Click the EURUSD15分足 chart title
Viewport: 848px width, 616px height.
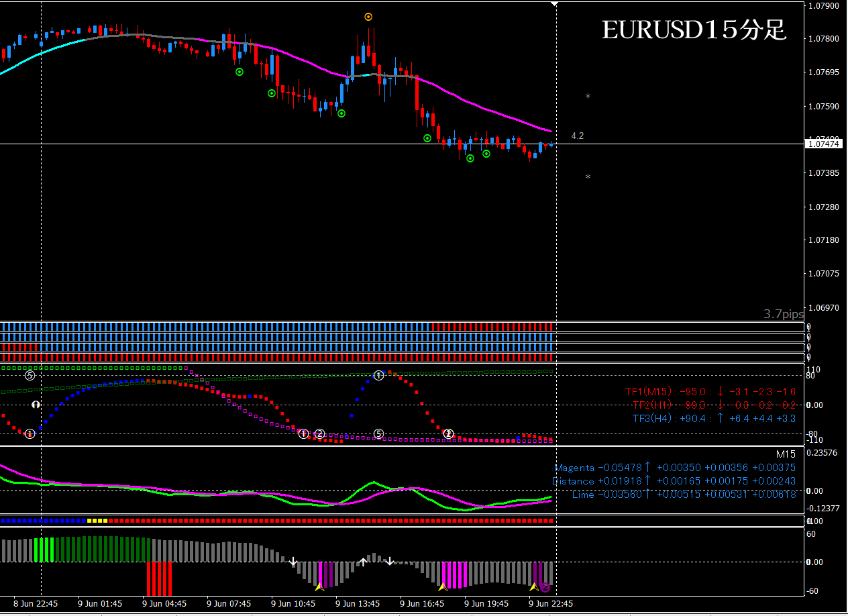point(694,30)
